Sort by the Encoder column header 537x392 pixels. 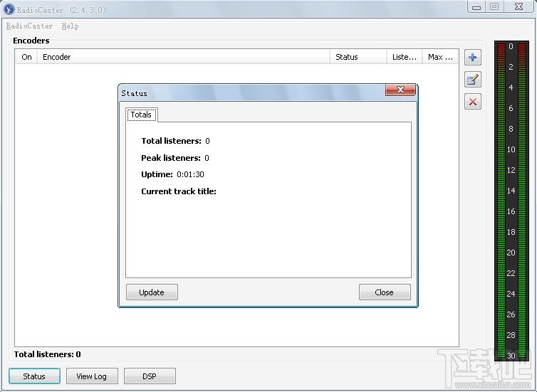183,57
